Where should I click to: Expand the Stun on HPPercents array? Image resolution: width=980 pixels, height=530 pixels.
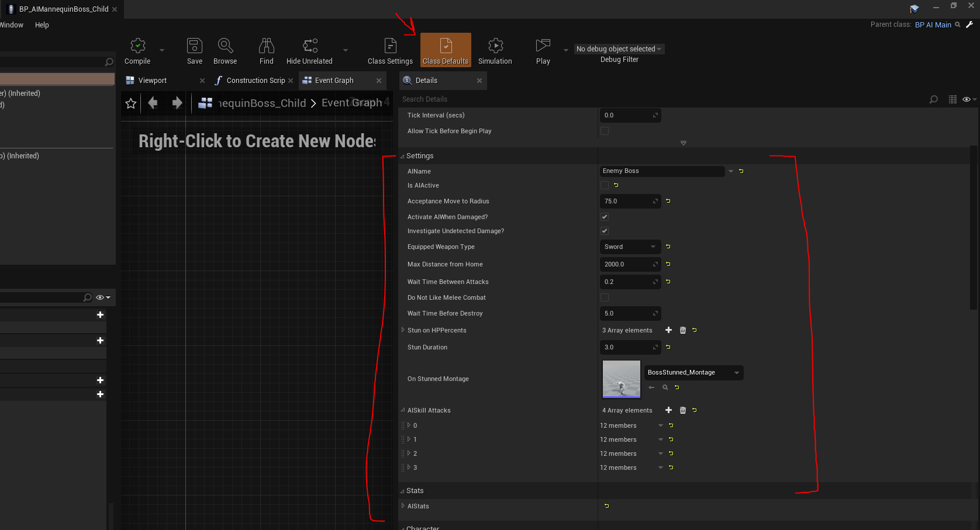[x=403, y=330]
